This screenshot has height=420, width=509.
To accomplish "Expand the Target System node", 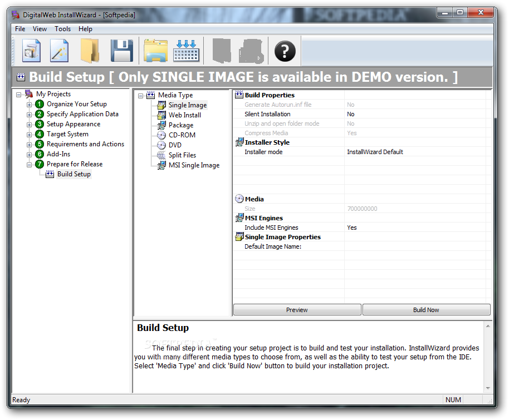I will click(x=29, y=135).
